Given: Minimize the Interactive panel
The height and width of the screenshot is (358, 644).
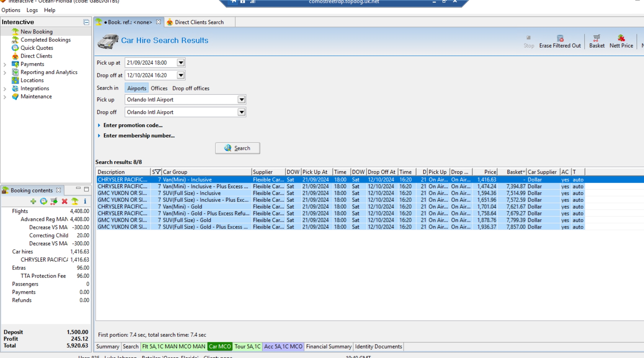Looking at the screenshot, I should click(x=86, y=22).
